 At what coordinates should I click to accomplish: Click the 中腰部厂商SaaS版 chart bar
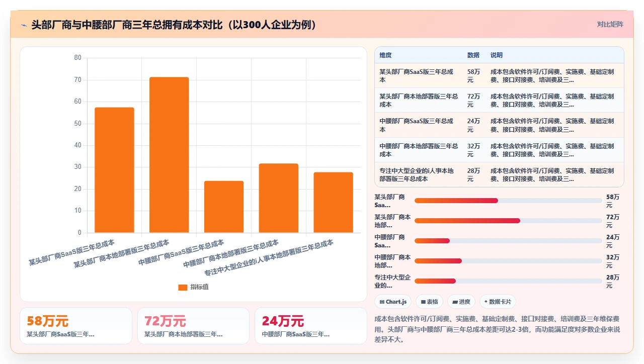coord(224,207)
